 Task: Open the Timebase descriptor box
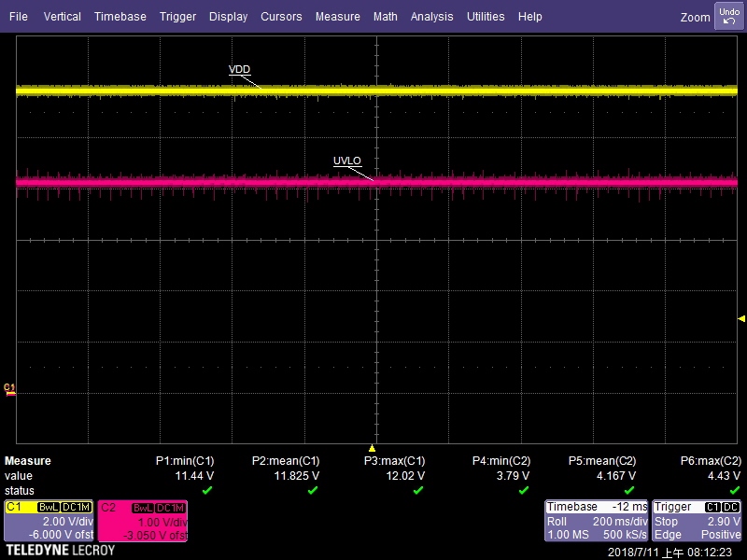pos(597,521)
